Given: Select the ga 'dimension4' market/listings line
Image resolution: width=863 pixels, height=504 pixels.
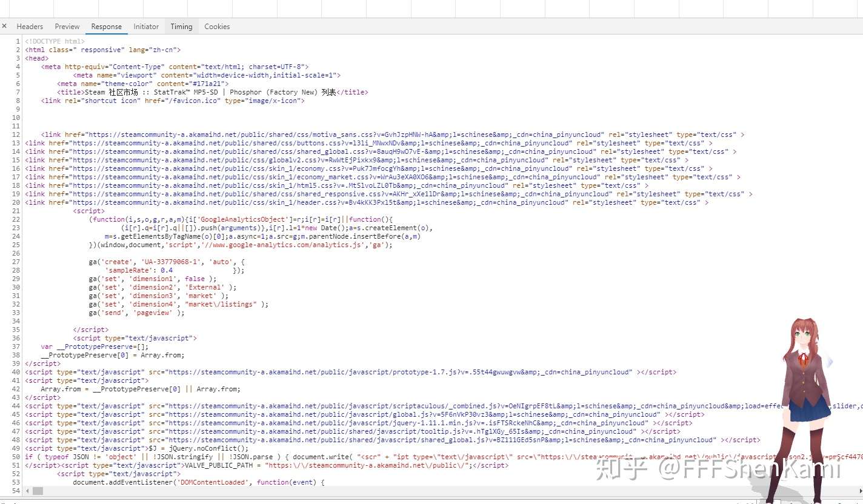Looking at the screenshot, I should pyautogui.click(x=178, y=304).
